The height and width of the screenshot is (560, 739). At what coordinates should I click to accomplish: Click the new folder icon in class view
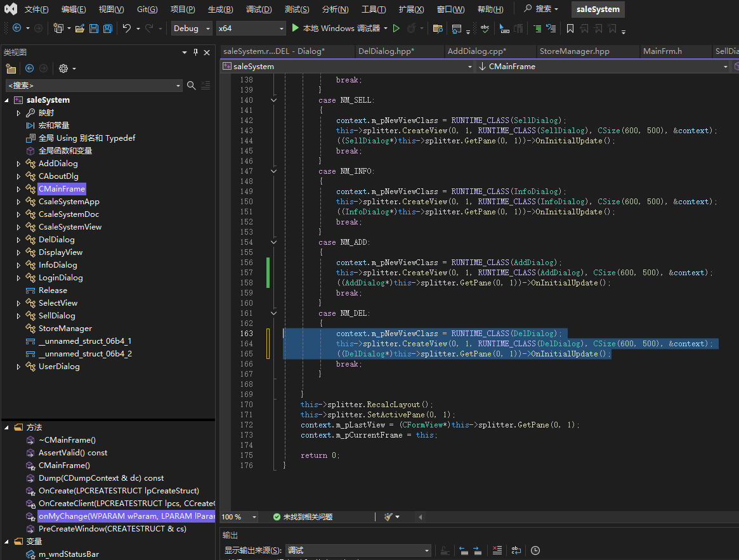click(11, 68)
